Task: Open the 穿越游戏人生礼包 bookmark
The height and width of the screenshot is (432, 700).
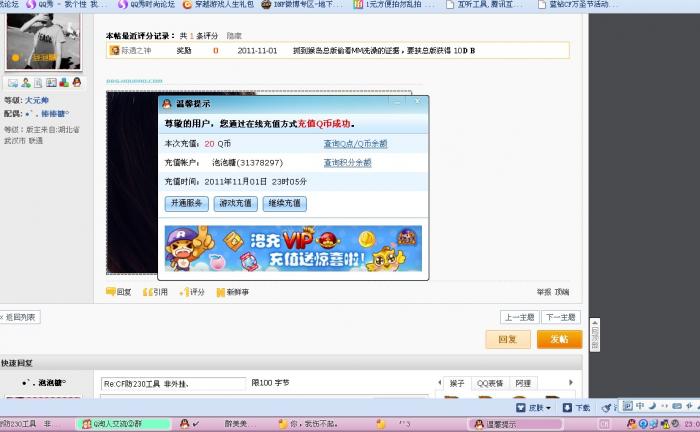Action: coord(218,4)
